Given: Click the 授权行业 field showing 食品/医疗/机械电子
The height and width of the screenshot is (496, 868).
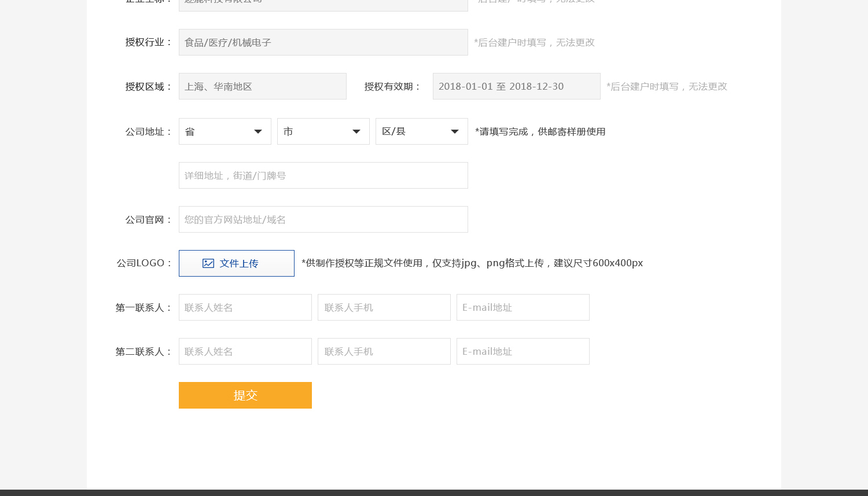Looking at the screenshot, I should click(x=323, y=42).
